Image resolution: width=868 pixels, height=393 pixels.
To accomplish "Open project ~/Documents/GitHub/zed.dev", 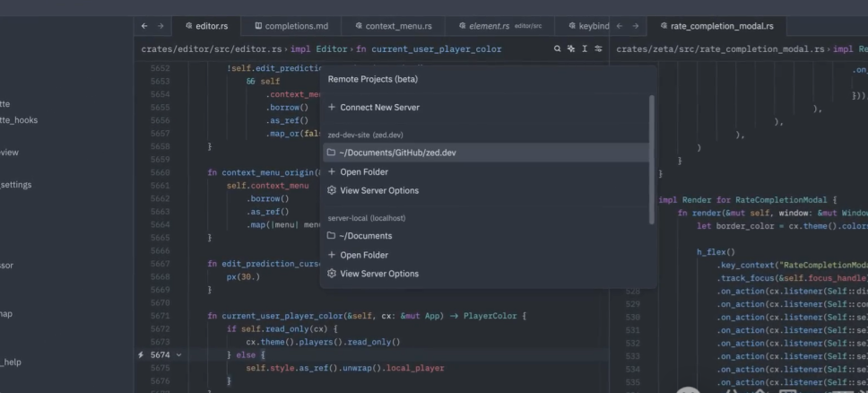I will tap(485, 153).
